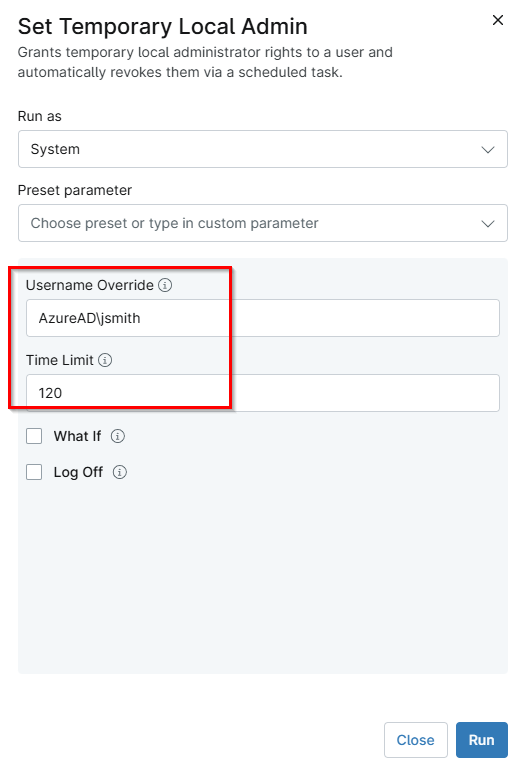Click the Run button
The image size is (524, 775).
(481, 740)
